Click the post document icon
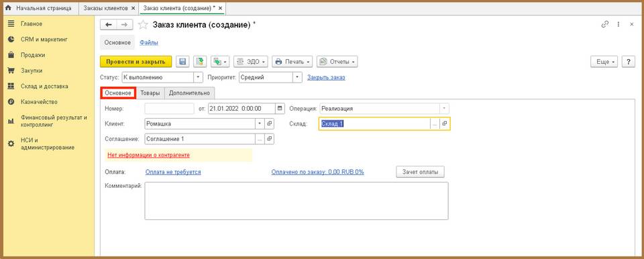This screenshot has width=644, height=259. (200, 62)
